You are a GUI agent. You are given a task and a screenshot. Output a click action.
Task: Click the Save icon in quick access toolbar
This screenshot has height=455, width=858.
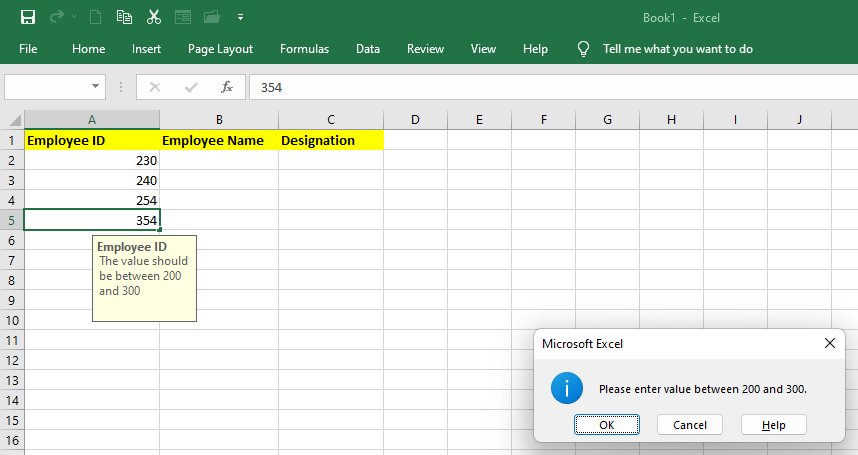(x=28, y=17)
